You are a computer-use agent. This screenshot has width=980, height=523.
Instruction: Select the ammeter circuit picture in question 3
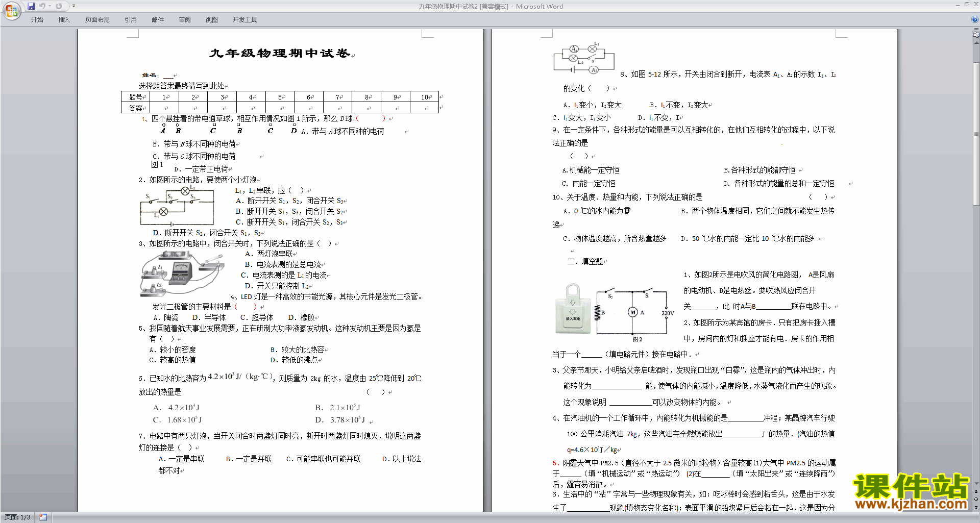tap(183, 273)
